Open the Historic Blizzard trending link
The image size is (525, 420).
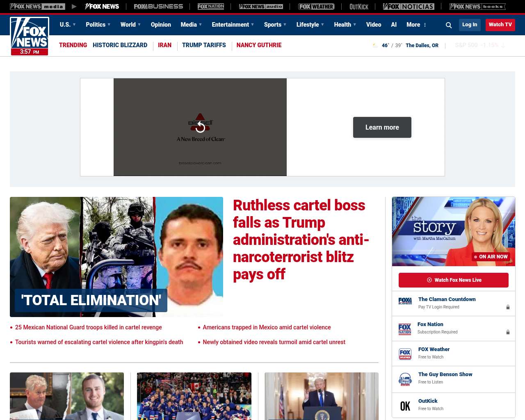[x=120, y=45]
